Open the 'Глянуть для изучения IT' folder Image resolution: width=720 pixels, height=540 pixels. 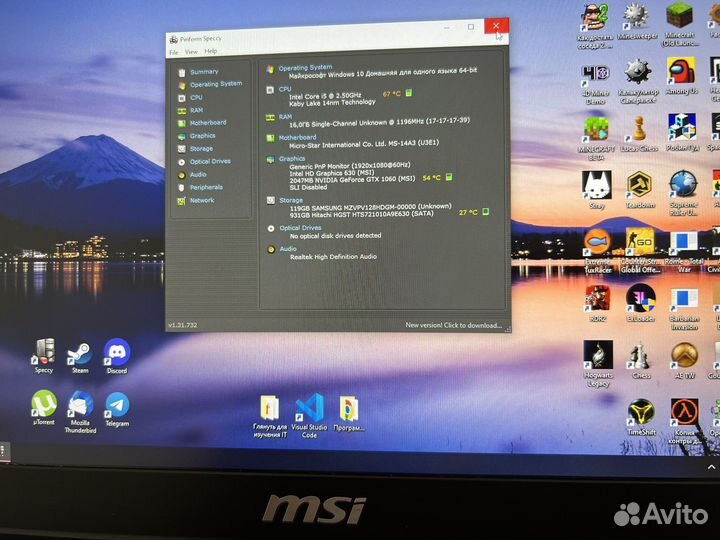tap(270, 416)
